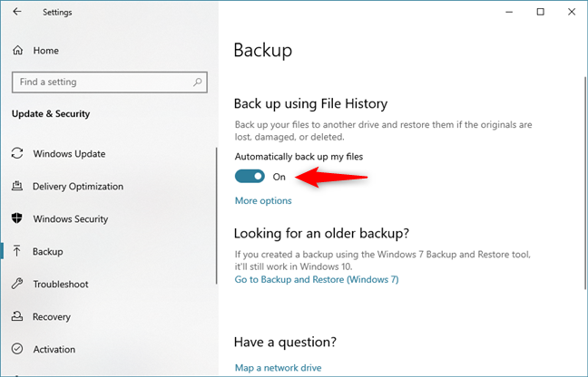Click the Have a question? heading
The image size is (588, 377).
[285, 342]
